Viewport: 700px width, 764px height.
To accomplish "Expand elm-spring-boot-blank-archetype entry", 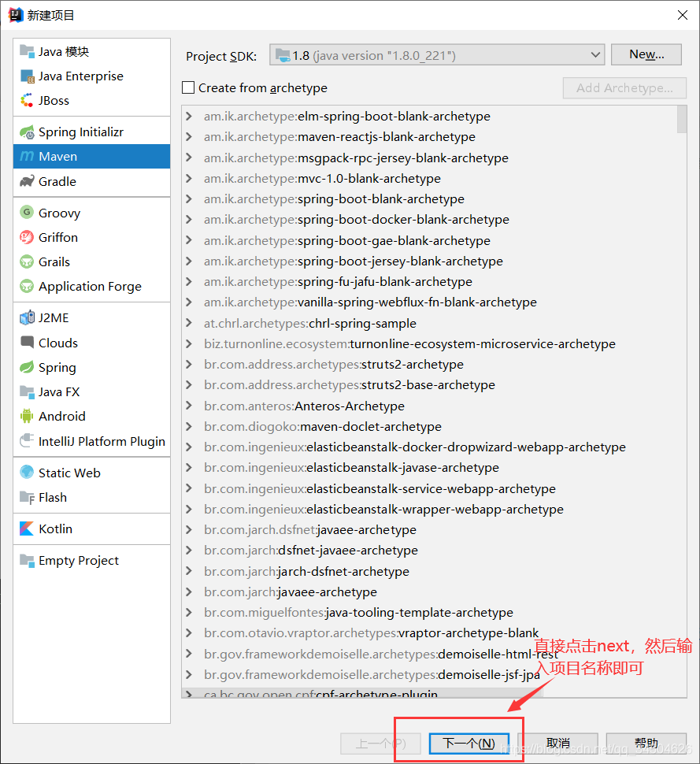I will tap(189, 117).
